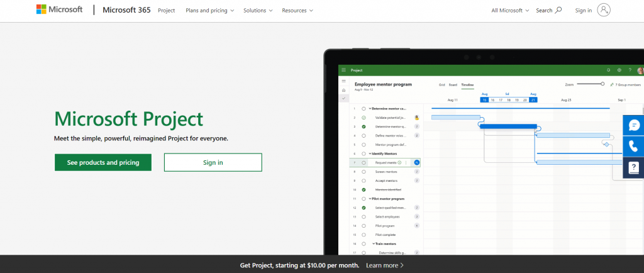
Task: Switch to the Board view tab
Action: pyautogui.click(x=453, y=84)
